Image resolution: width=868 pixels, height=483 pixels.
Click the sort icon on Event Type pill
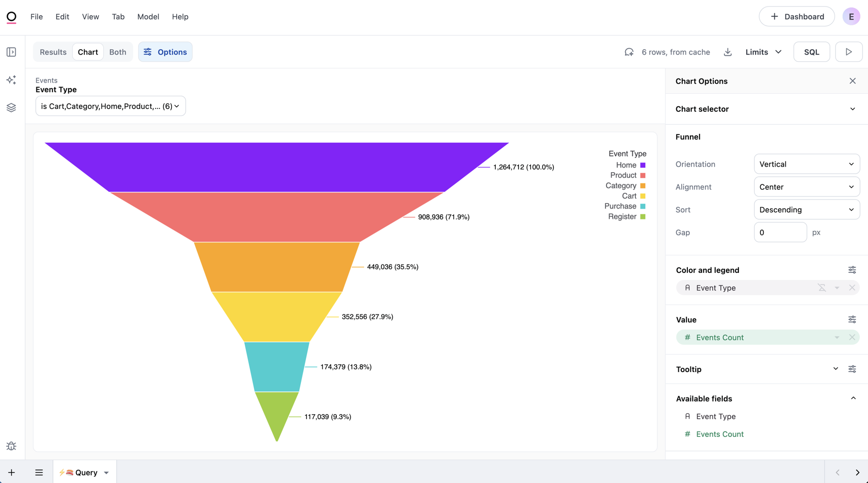[x=822, y=288]
